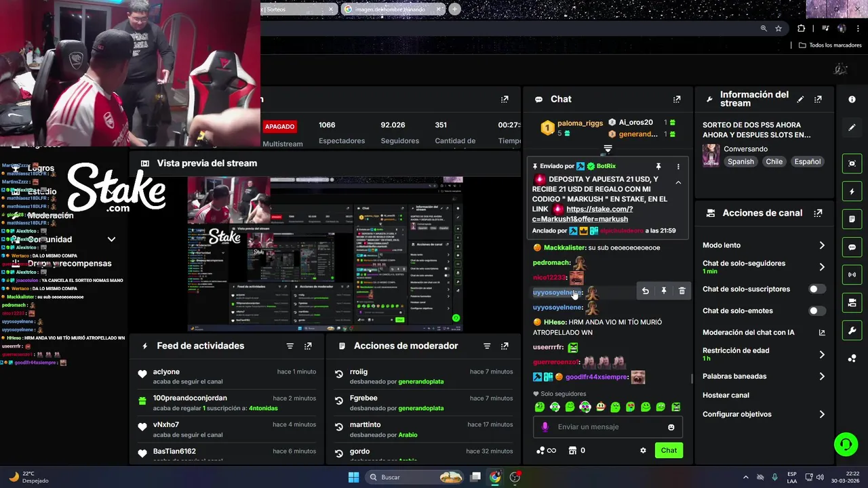The image size is (868, 488).
Task: Click the pencil edit icon in right sidebar
Action: click(852, 127)
